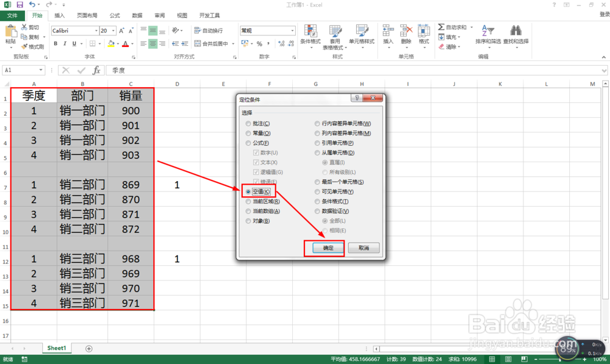Toggle Italic formatting
Viewport: 610px width, 364px height.
point(65,43)
